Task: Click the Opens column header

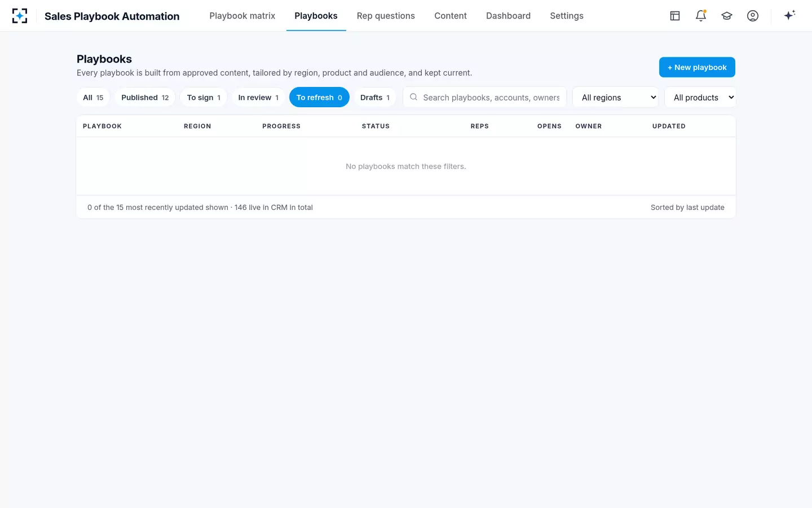Action: click(549, 126)
